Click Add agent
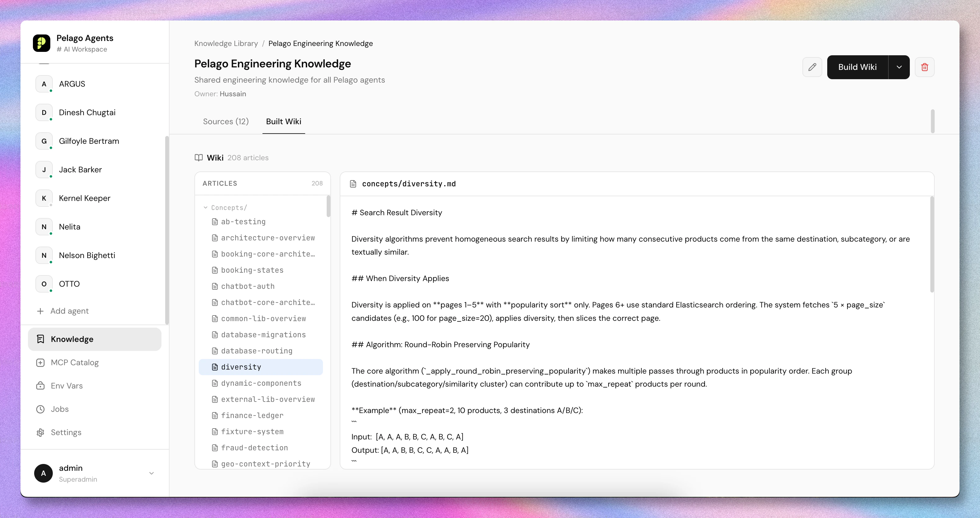Image resolution: width=980 pixels, height=518 pixels. (62, 311)
